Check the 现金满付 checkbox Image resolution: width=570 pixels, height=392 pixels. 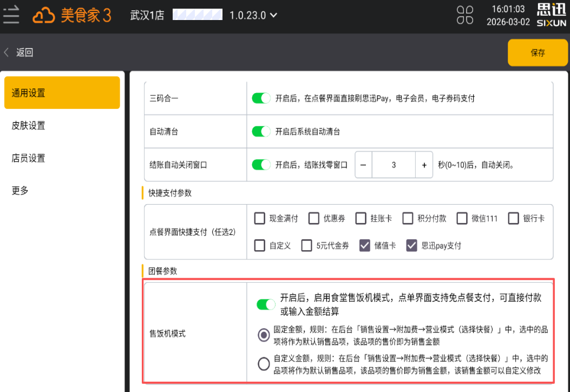[x=260, y=219]
